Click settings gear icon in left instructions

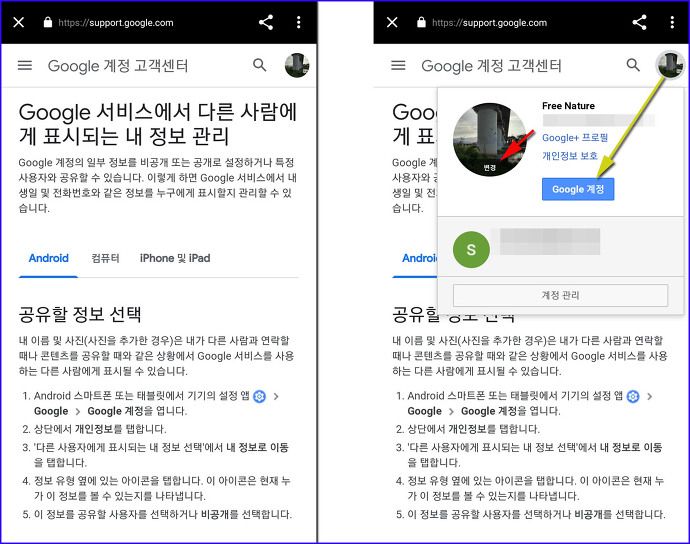point(260,396)
